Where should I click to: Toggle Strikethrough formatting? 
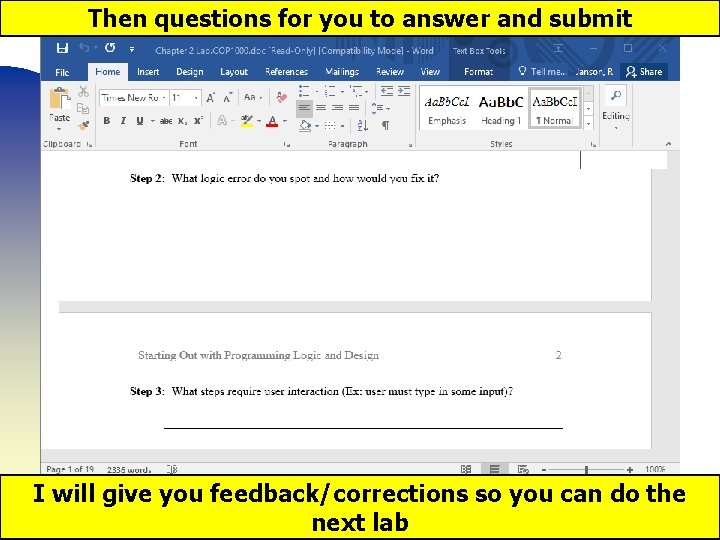pyautogui.click(x=166, y=121)
